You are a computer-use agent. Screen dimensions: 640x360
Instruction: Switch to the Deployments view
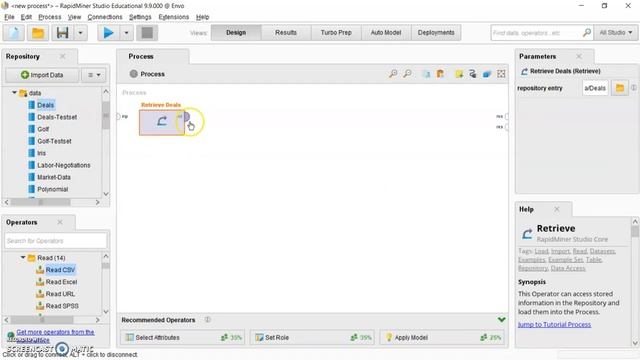coord(436,33)
